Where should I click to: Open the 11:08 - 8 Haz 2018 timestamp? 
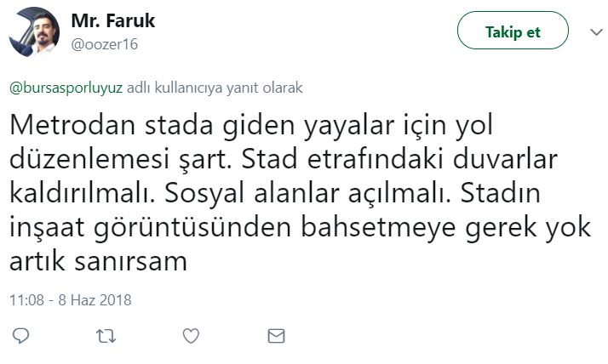pos(71,300)
